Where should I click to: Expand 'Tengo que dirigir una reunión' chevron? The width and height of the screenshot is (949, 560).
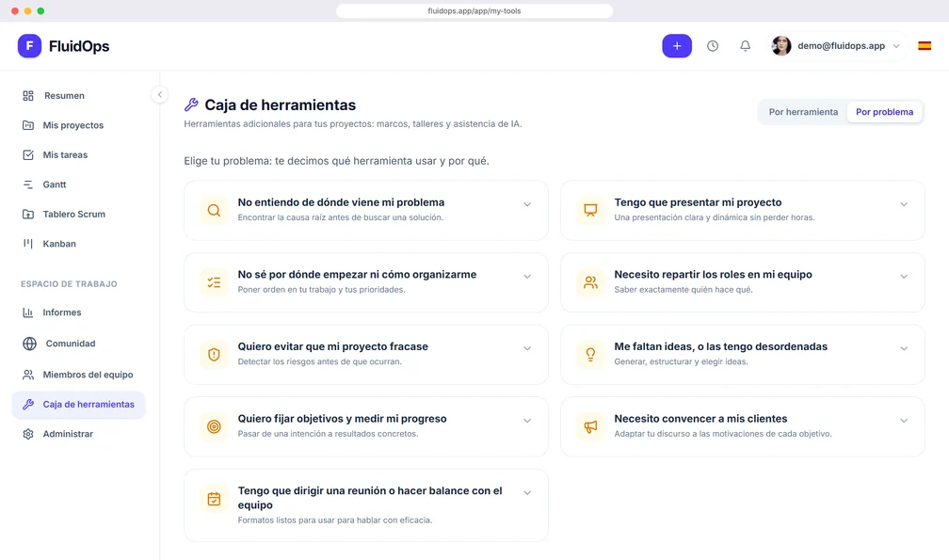point(527,492)
